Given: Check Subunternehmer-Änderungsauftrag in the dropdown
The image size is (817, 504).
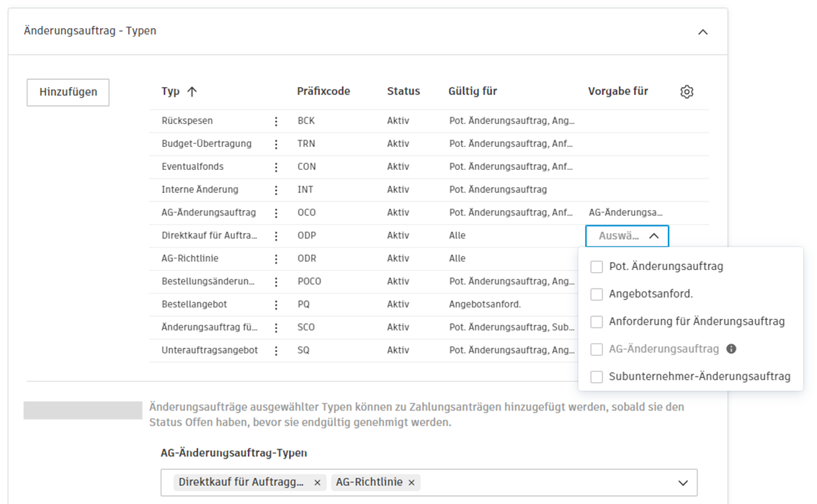Looking at the screenshot, I should tap(597, 376).
